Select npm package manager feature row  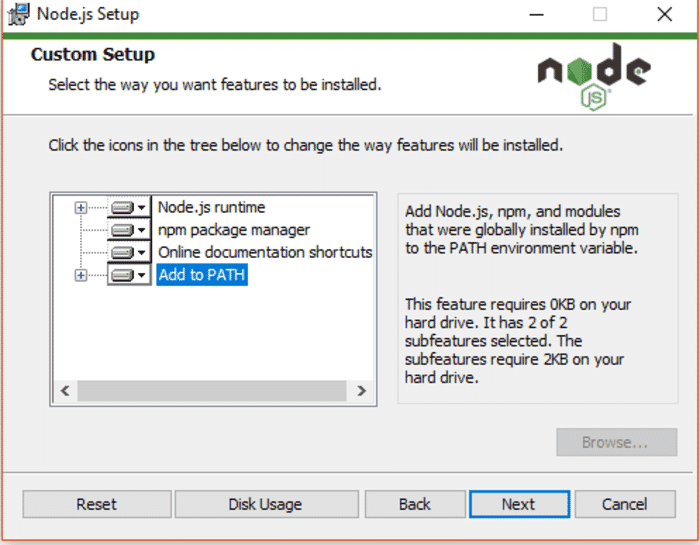pos(233,230)
